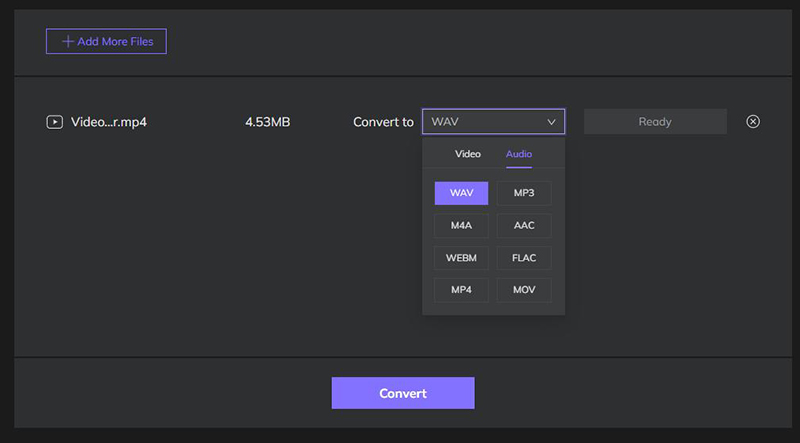Click the Convert to label
The image size is (800, 443).
[x=383, y=122]
